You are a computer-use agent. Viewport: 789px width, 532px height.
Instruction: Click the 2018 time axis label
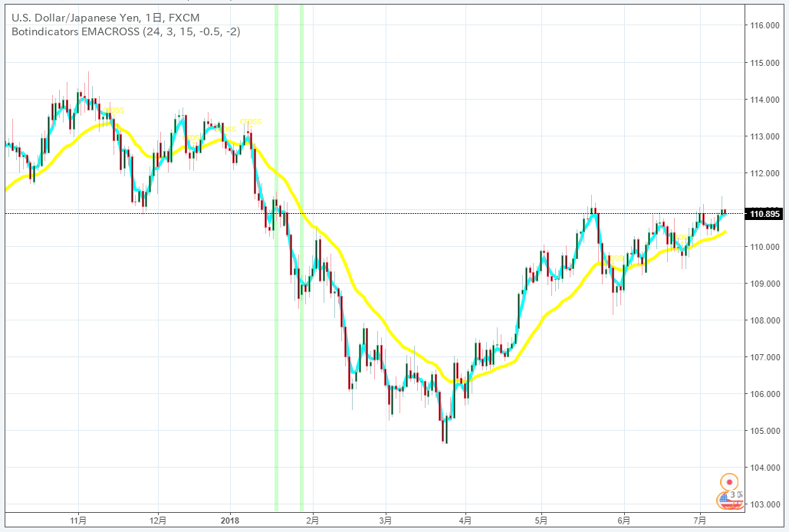pyautogui.click(x=230, y=521)
